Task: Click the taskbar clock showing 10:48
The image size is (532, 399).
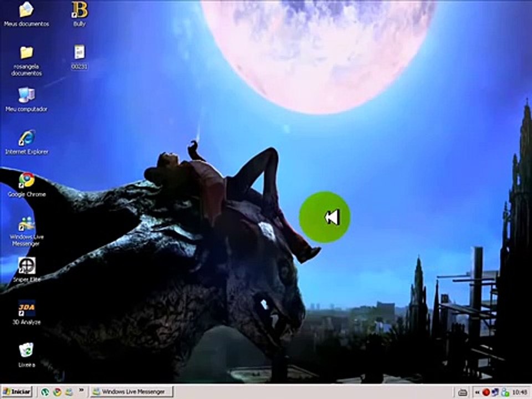Action: click(x=519, y=392)
